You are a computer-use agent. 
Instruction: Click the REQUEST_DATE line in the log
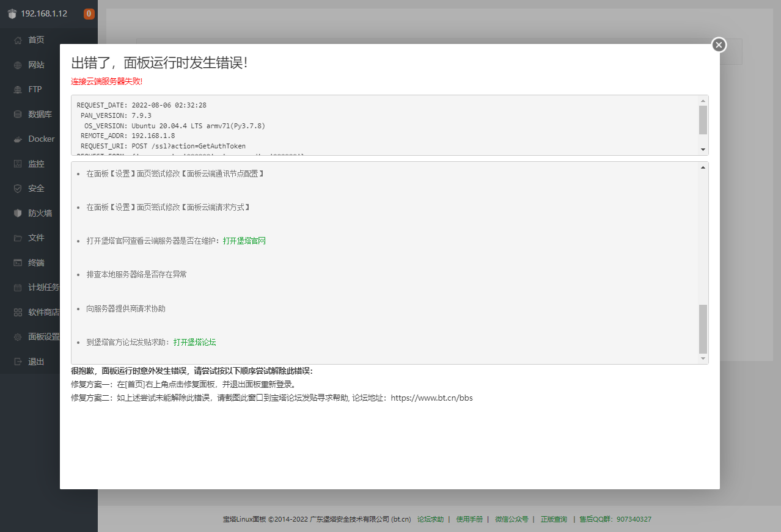tap(142, 105)
